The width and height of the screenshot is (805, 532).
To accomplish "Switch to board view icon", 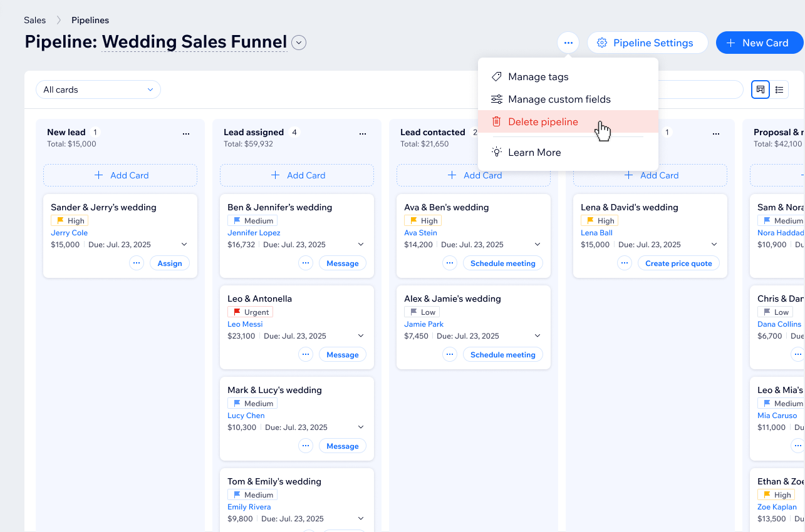I will point(761,90).
